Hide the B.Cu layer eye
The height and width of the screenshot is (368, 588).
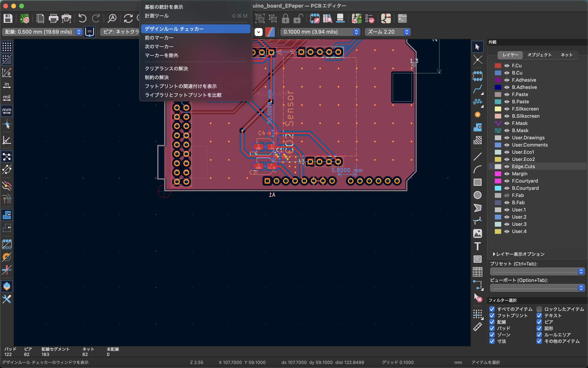(x=507, y=73)
